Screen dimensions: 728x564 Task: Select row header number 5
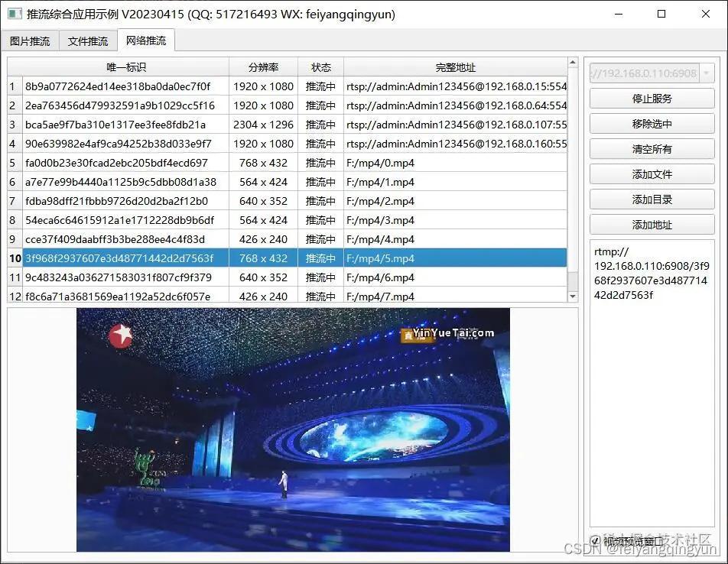coord(15,163)
